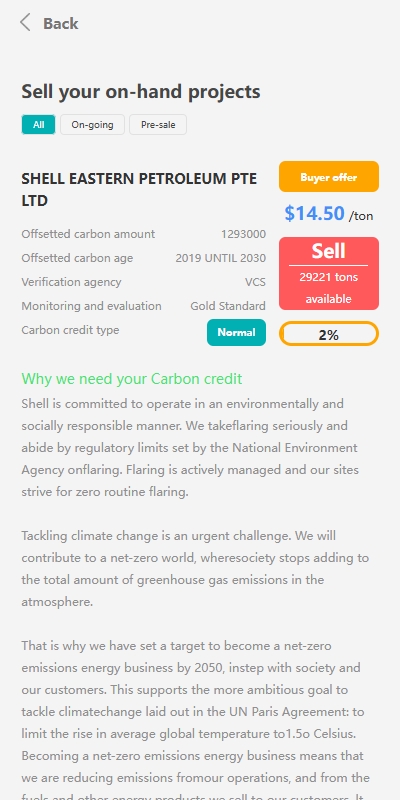Click the VCS verification agency value
The image size is (400, 800).
[x=255, y=282]
